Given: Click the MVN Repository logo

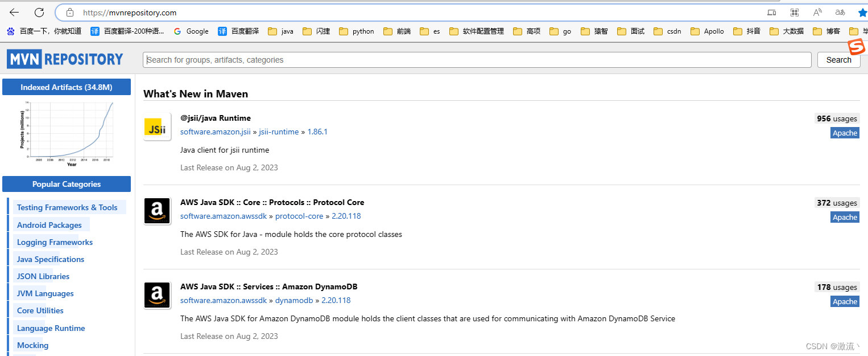Looking at the screenshot, I should [x=65, y=59].
